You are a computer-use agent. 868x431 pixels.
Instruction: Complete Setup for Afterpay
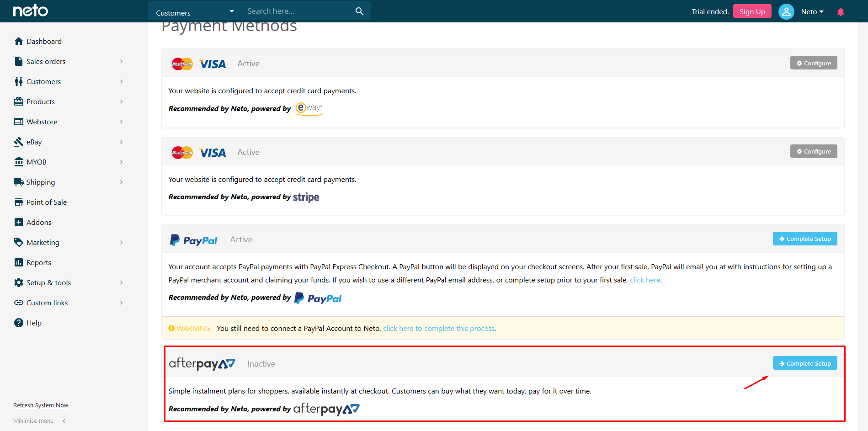805,363
